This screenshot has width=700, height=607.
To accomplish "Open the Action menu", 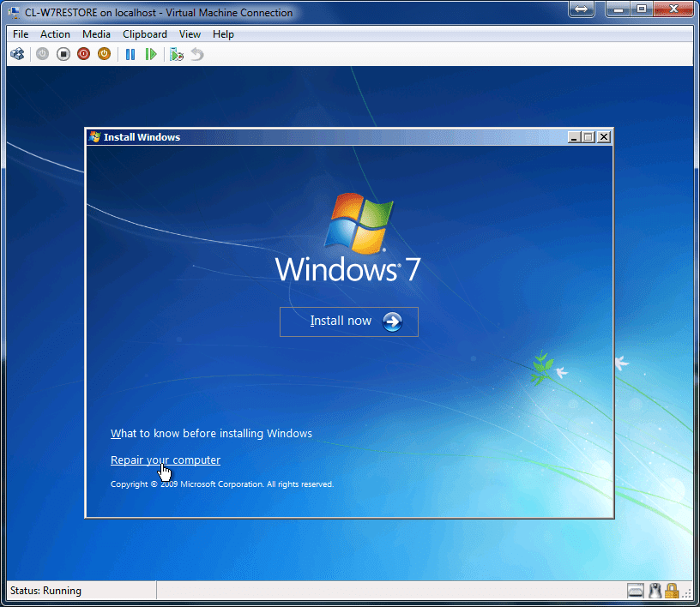I will click(55, 34).
